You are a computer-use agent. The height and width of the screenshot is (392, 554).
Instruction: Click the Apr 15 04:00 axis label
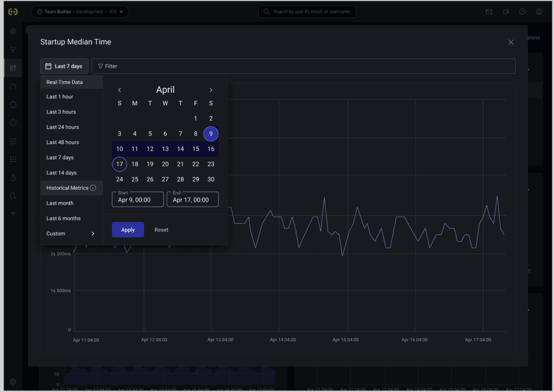[x=346, y=340]
